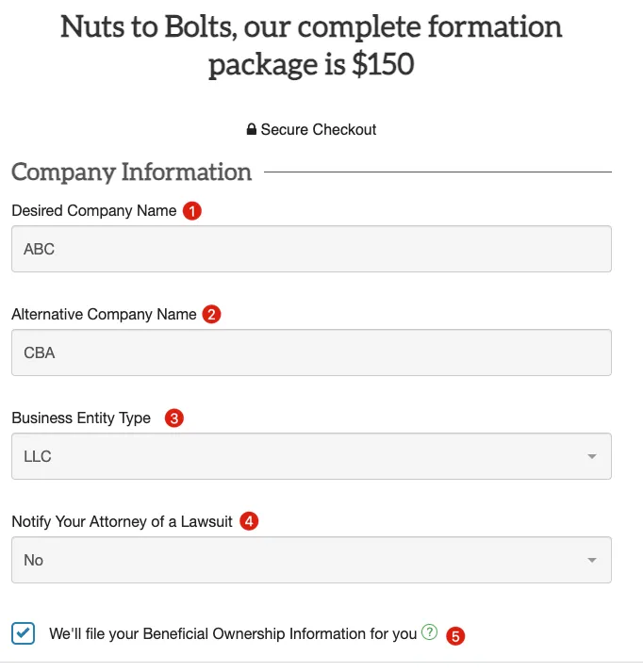
Task: Click the Nuts to Bolts package heading
Action: 311,45
